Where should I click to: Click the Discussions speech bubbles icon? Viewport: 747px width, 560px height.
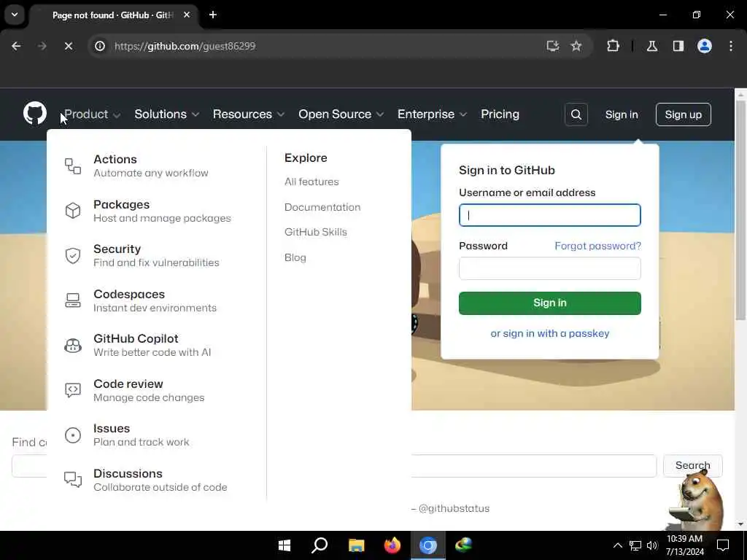(72, 480)
